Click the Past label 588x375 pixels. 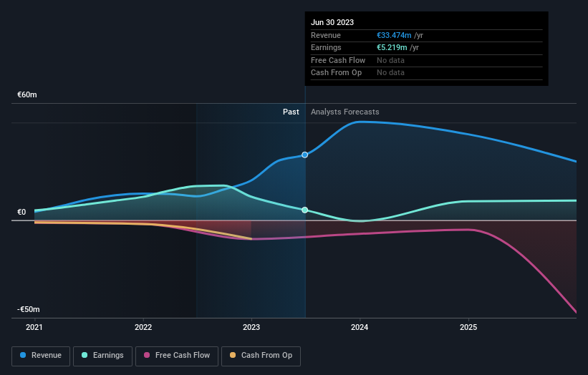pos(291,112)
